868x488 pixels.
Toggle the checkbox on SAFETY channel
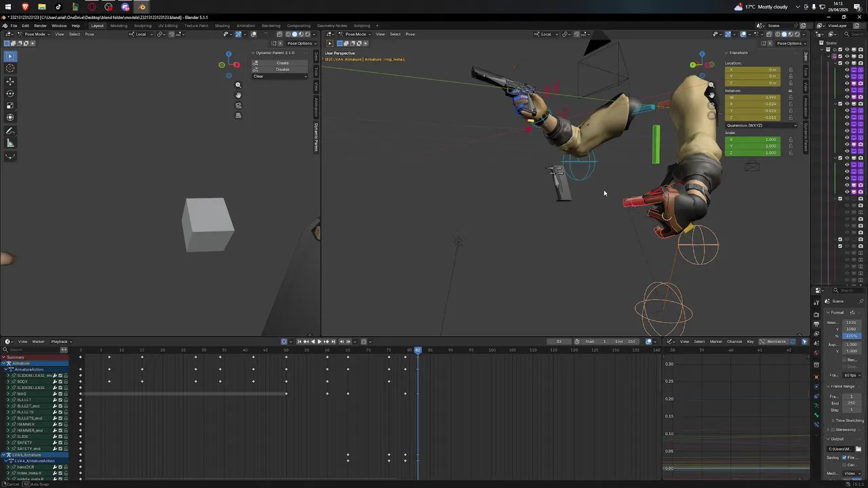[60, 443]
